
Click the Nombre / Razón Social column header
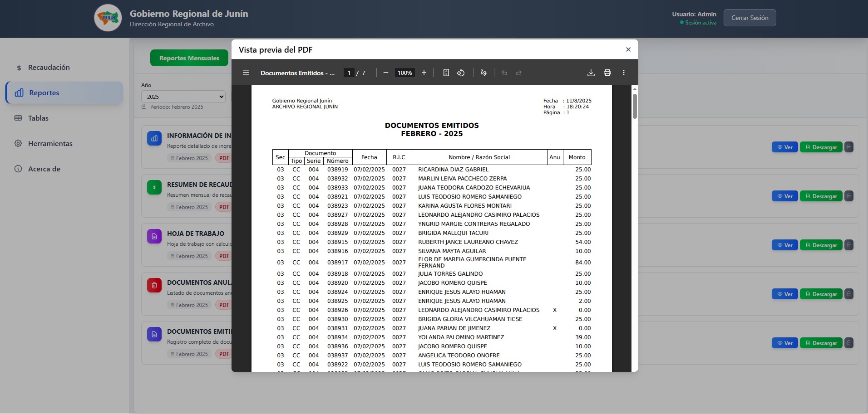[479, 157]
